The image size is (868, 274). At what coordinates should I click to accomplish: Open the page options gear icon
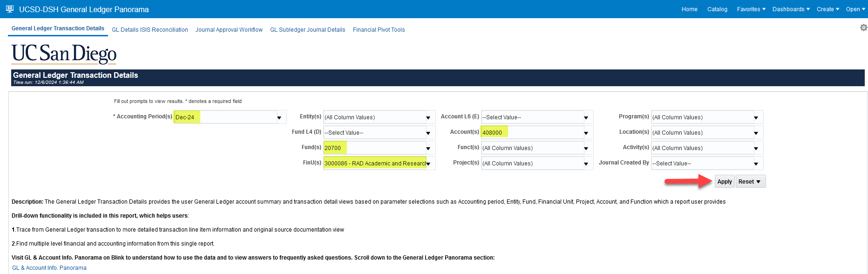pos(863,28)
